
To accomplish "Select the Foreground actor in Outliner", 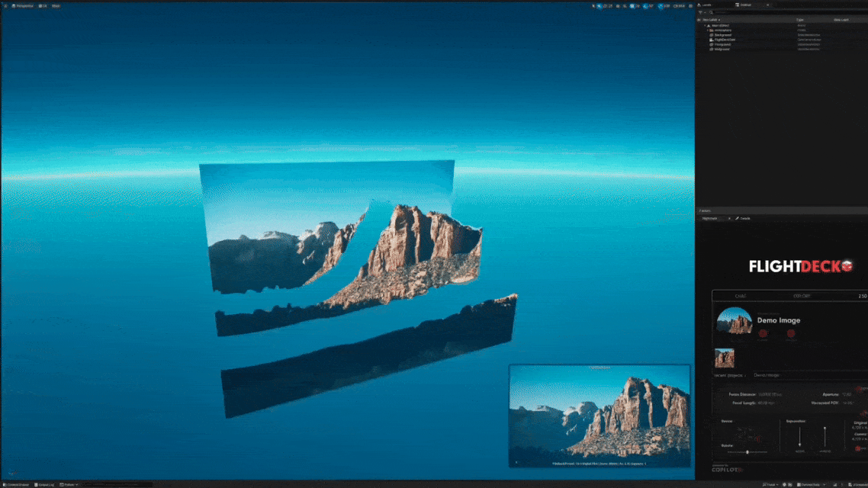I will (722, 44).
